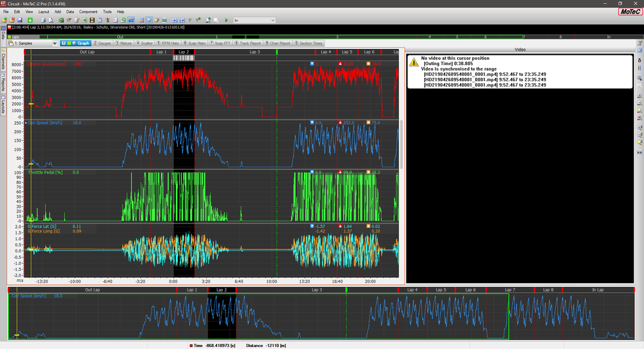Screen dimensions: 644x349
Task: Click the two vertical bars sidebar icon
Action: coord(639,68)
